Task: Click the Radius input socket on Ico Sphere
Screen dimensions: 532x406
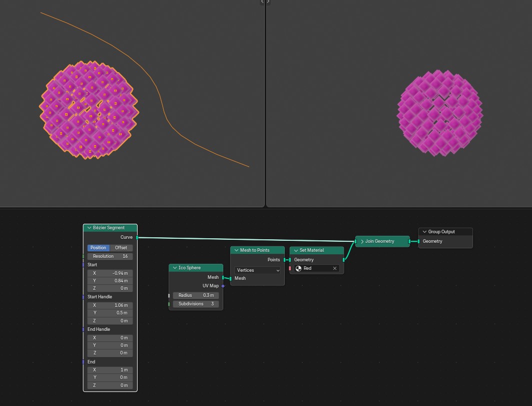Action: click(x=169, y=296)
